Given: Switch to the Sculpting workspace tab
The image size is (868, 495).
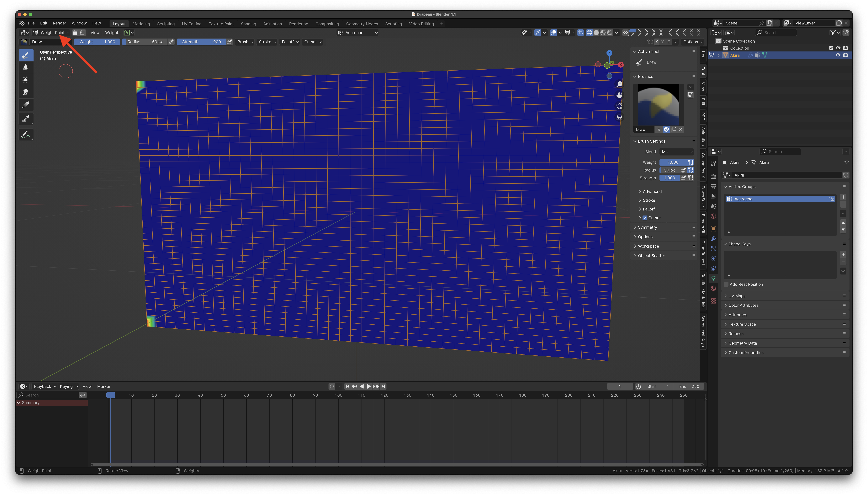Looking at the screenshot, I should click(x=166, y=24).
